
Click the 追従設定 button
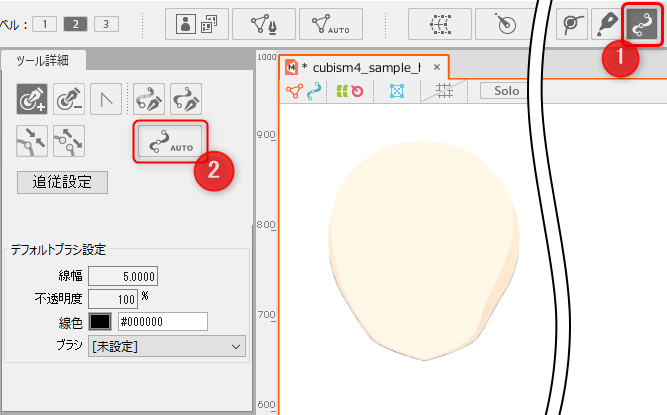[x=62, y=182]
